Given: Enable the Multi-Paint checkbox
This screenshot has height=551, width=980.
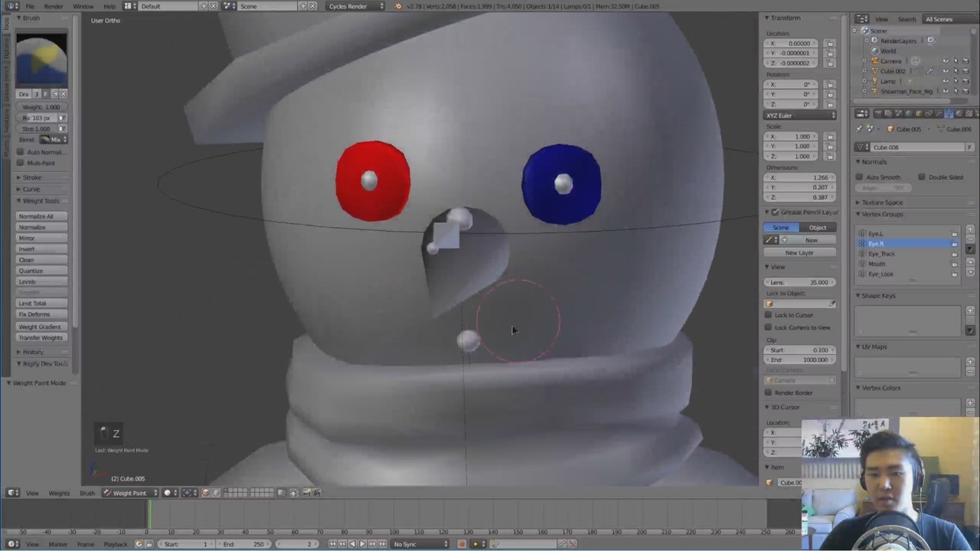Looking at the screenshot, I should [x=21, y=163].
